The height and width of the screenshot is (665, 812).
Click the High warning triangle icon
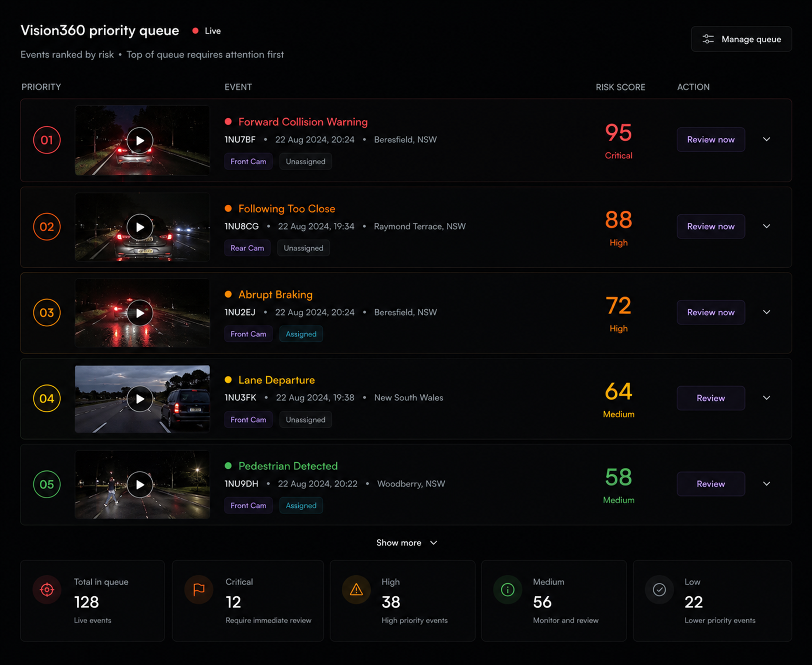(x=356, y=590)
